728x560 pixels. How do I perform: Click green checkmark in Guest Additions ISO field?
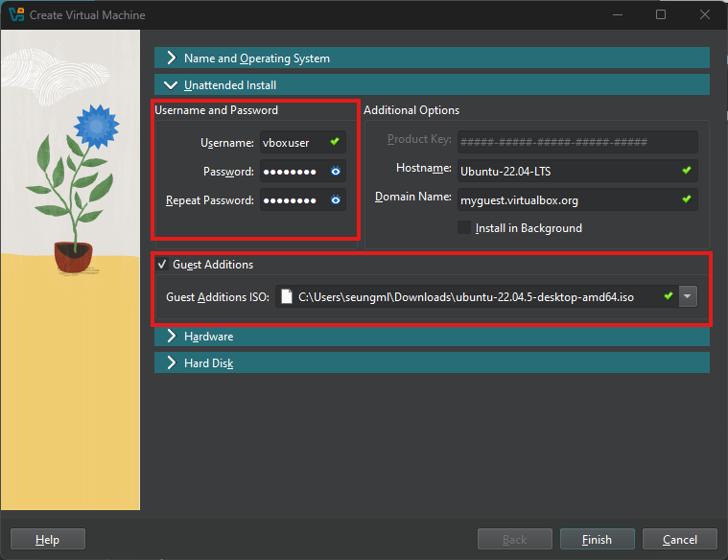pyautogui.click(x=669, y=295)
